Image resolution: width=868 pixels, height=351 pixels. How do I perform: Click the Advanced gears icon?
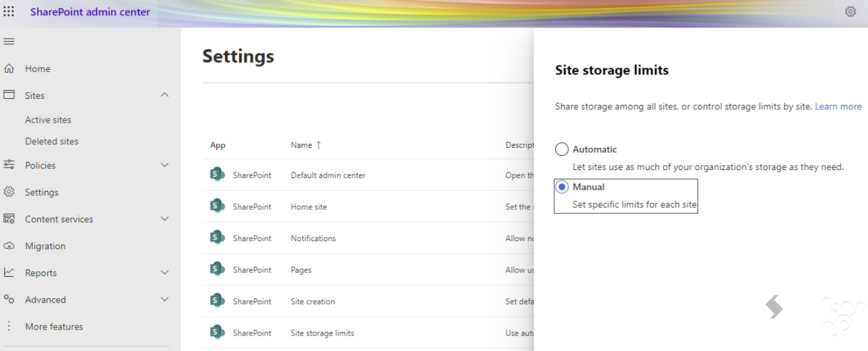point(9,299)
